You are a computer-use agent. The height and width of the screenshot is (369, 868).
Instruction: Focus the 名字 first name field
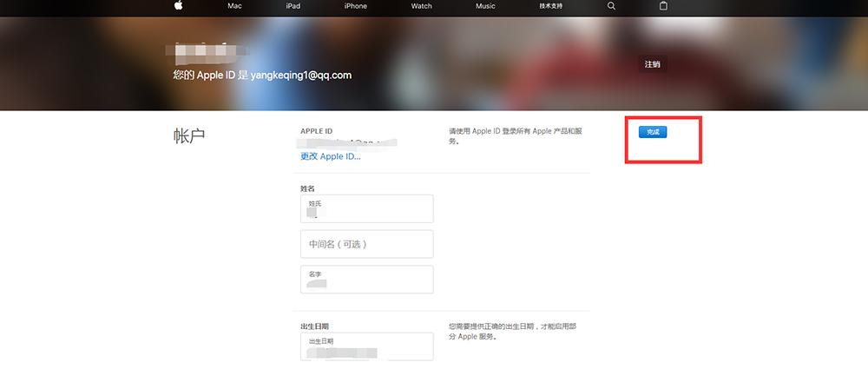[x=366, y=280]
